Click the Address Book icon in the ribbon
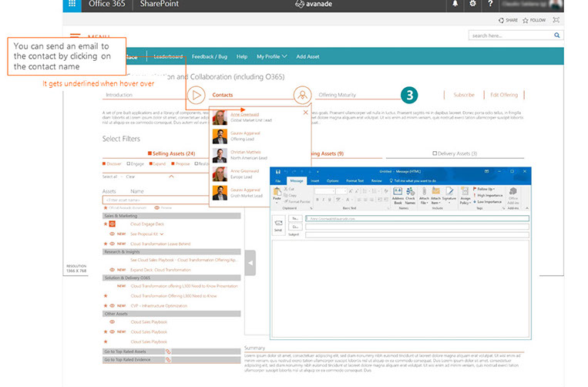The height and width of the screenshot is (387, 588). pyautogui.click(x=398, y=194)
